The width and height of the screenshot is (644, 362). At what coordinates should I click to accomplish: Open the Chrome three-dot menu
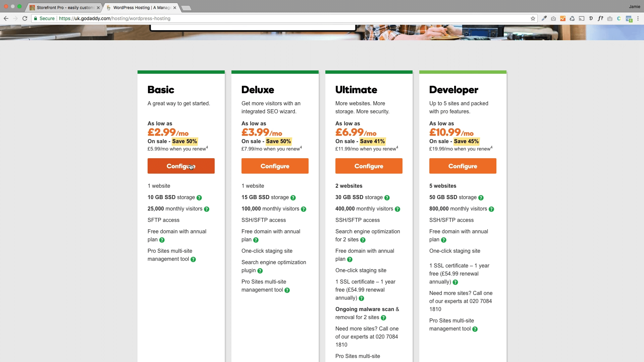638,18
